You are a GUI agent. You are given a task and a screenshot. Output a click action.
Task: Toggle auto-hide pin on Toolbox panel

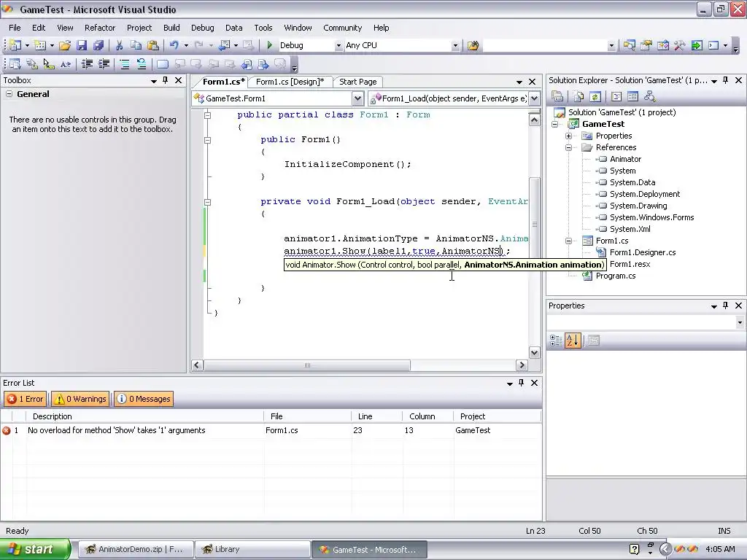(166, 80)
